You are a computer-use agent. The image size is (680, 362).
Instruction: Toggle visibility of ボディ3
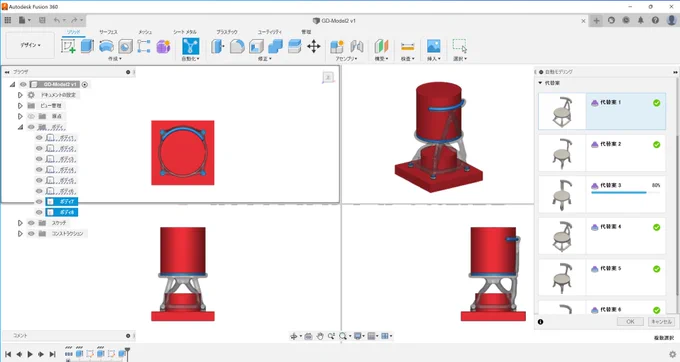point(39,159)
